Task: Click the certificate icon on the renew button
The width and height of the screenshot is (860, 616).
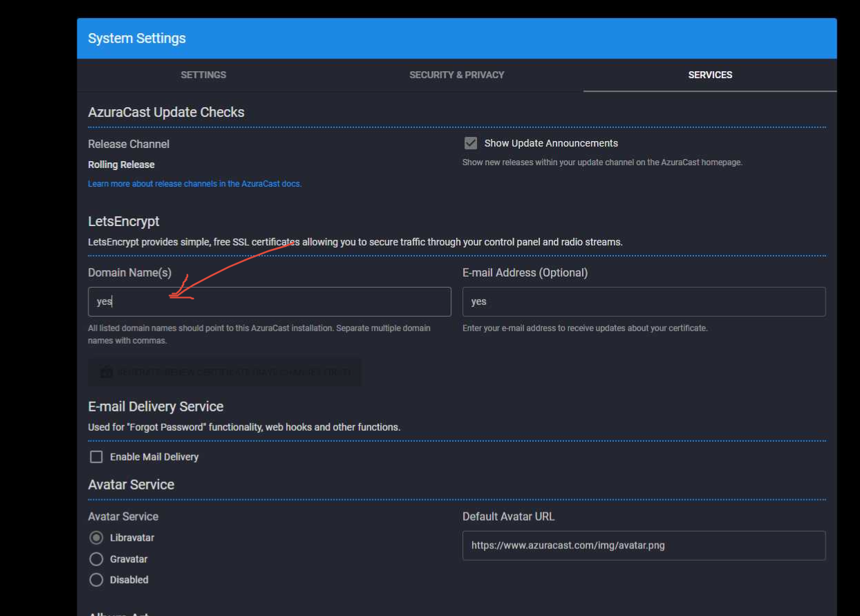Action: pos(105,372)
